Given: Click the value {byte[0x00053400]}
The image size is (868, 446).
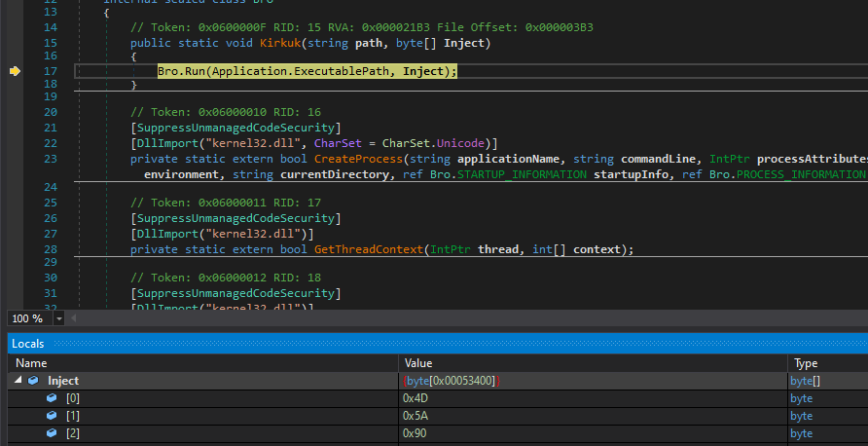Looking at the screenshot, I should pyautogui.click(x=452, y=381).
